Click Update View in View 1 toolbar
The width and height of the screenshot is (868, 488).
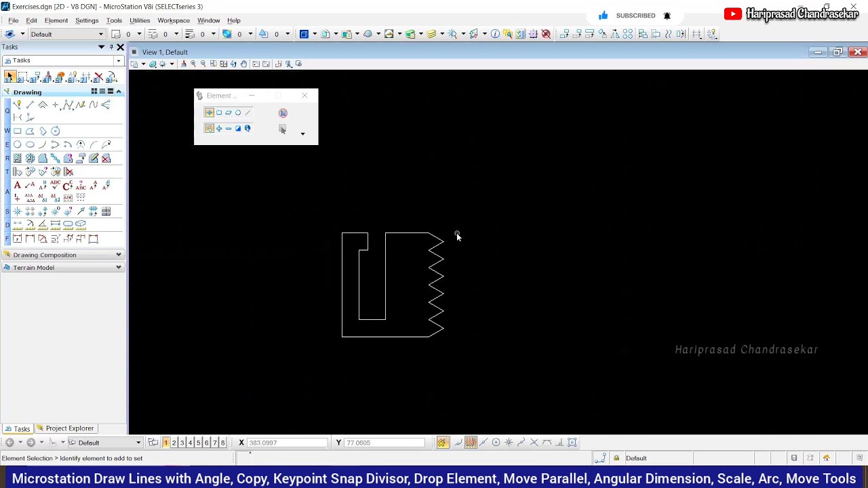point(183,64)
